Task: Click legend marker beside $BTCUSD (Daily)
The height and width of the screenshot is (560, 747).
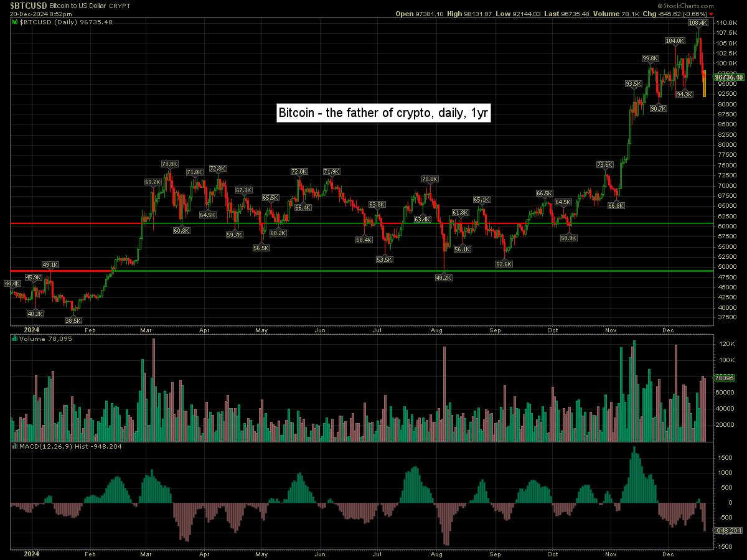Action: [15, 22]
